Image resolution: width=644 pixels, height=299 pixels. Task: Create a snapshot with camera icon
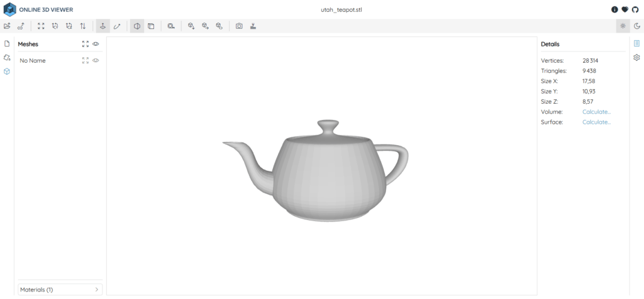click(x=239, y=26)
